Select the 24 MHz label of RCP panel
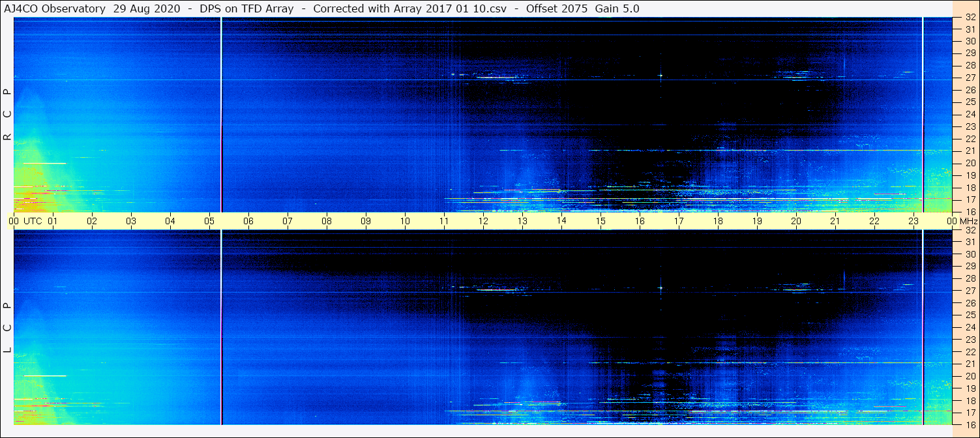This screenshot has width=980, height=438. pos(970,114)
